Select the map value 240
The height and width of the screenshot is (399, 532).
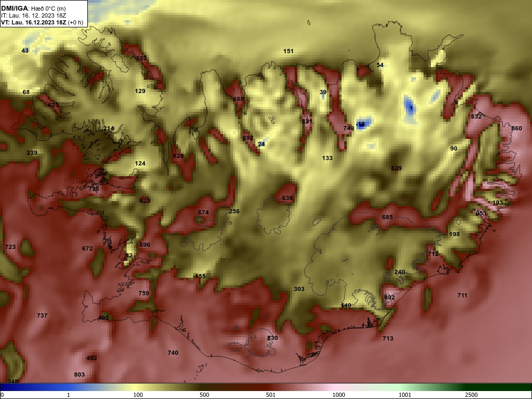point(400,272)
